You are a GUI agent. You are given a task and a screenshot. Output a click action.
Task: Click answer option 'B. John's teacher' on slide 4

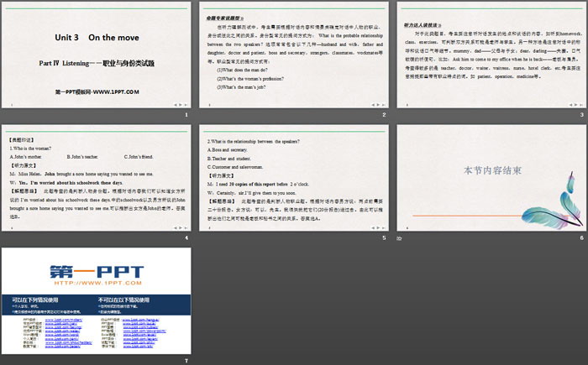click(x=81, y=156)
